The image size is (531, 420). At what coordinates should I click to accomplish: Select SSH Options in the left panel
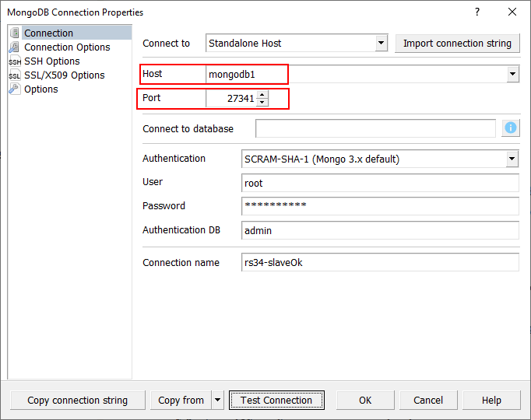51,61
